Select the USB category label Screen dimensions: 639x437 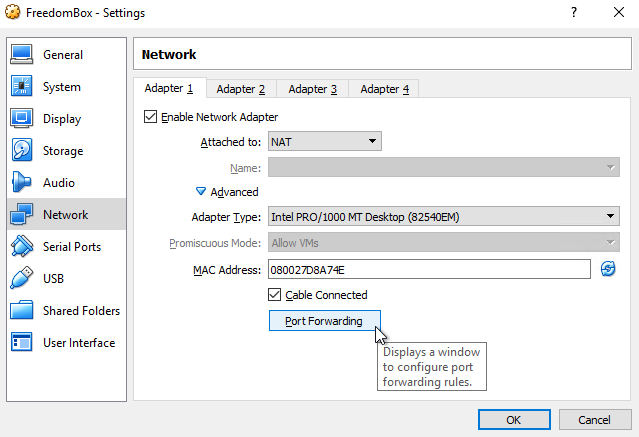click(53, 279)
